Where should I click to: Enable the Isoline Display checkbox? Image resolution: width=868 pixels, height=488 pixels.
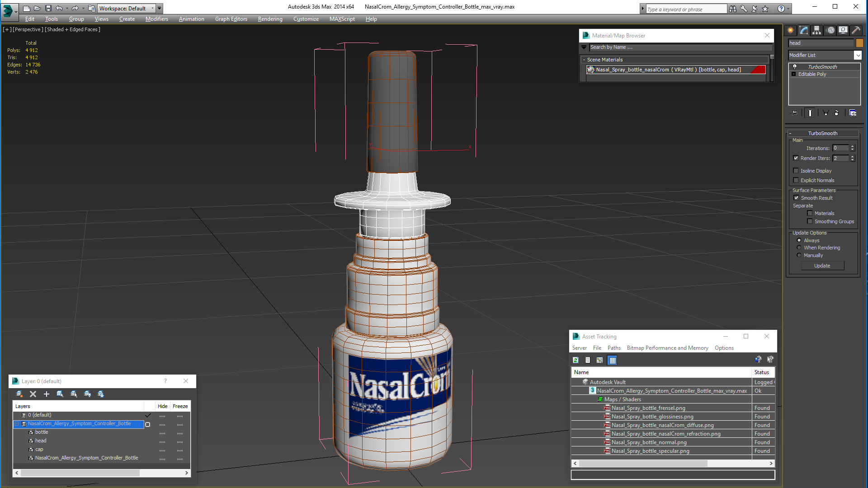(796, 171)
